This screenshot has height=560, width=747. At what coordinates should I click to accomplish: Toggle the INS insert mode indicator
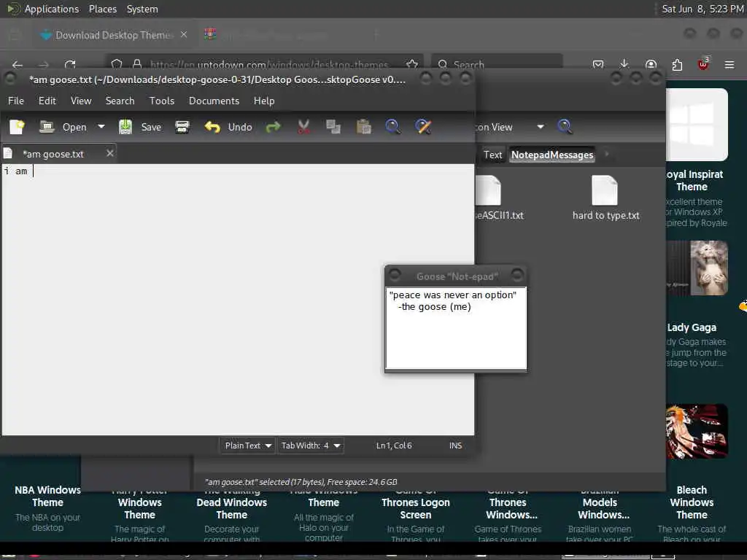pyautogui.click(x=455, y=446)
